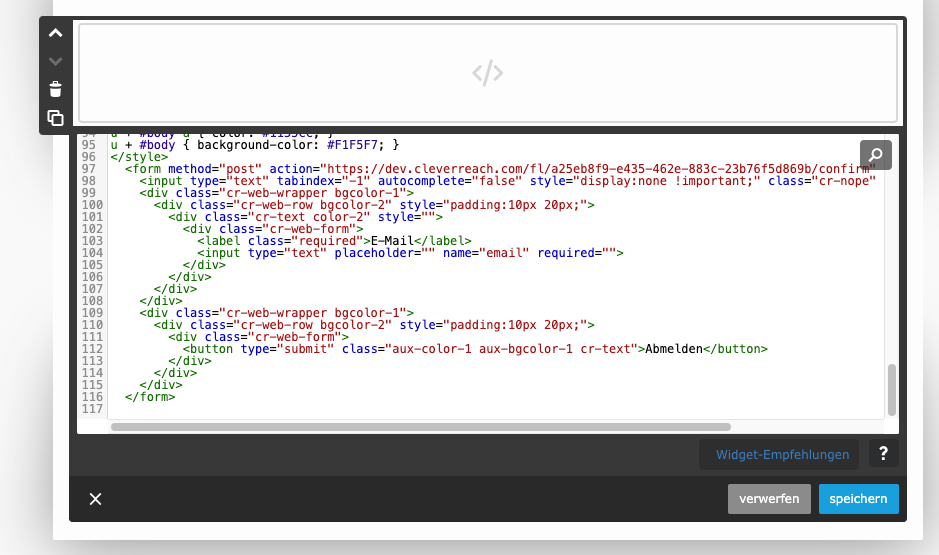
Task: Click the vertical scrollbar thumb of the code editor
Action: click(892, 389)
